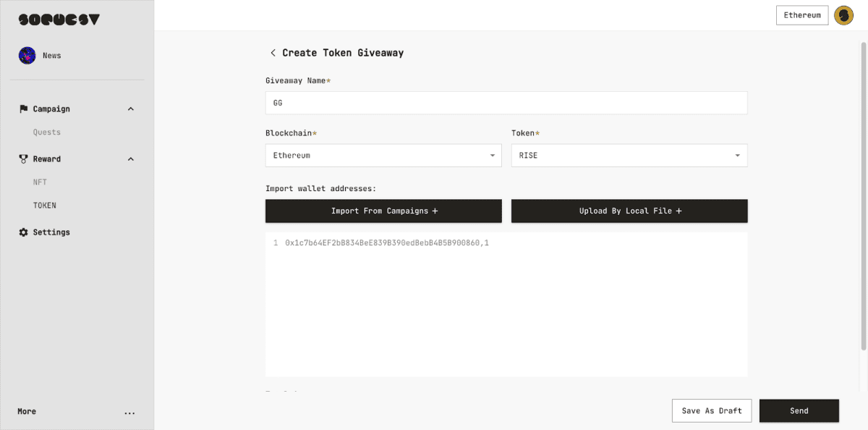This screenshot has height=430, width=868.
Task: Go back using the left chevron arrow
Action: [273, 53]
